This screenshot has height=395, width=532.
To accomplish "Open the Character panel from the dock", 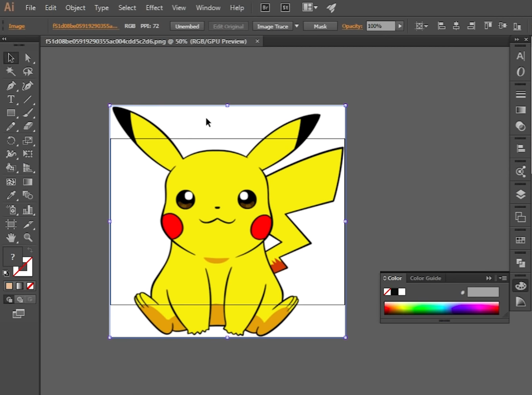I will pos(520,56).
